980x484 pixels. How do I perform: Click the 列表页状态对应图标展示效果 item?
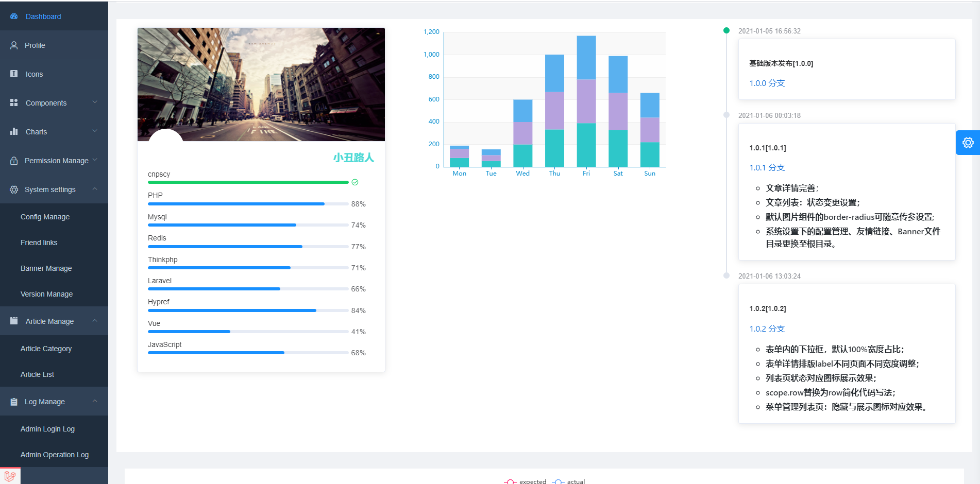point(821,378)
